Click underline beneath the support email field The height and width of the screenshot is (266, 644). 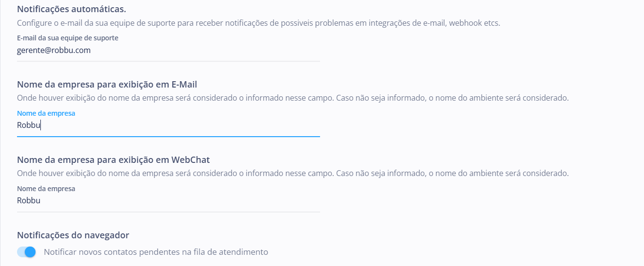168,61
